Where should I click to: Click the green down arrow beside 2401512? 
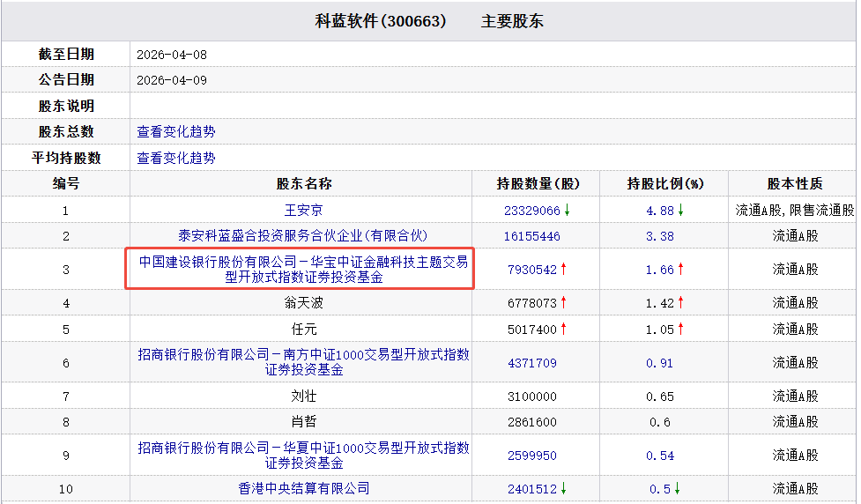(563, 488)
